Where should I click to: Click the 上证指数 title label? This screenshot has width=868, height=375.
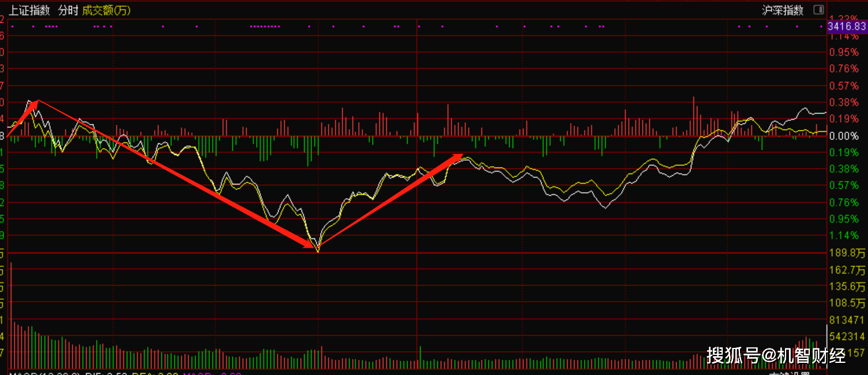point(30,10)
